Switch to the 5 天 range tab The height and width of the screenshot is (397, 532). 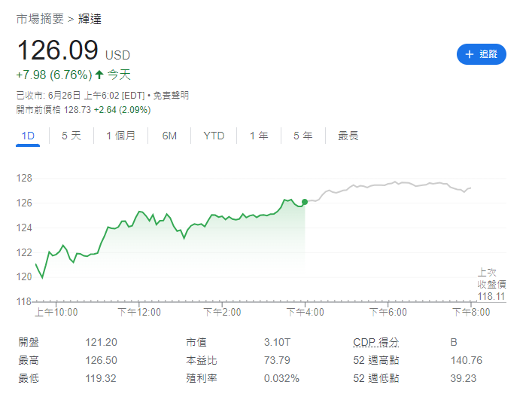(71, 136)
